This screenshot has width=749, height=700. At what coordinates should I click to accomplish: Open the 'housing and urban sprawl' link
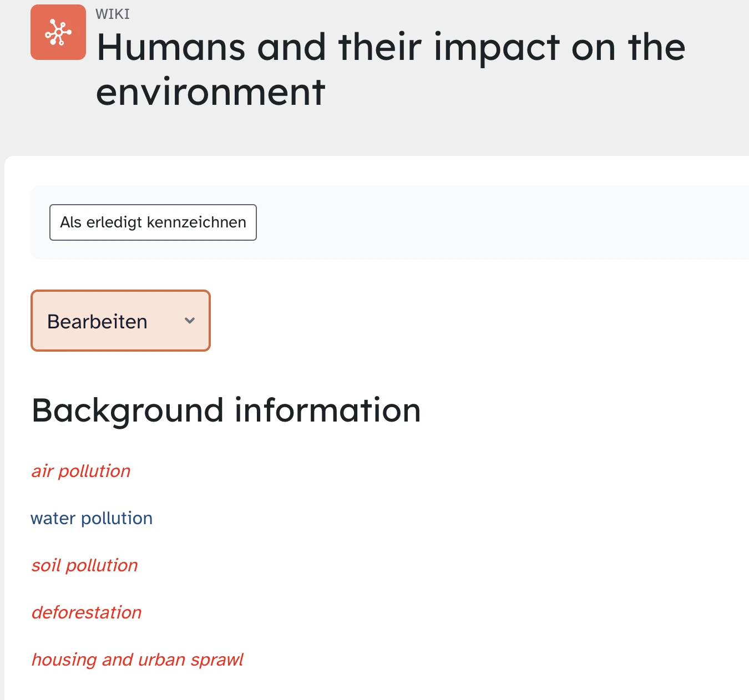(x=137, y=660)
